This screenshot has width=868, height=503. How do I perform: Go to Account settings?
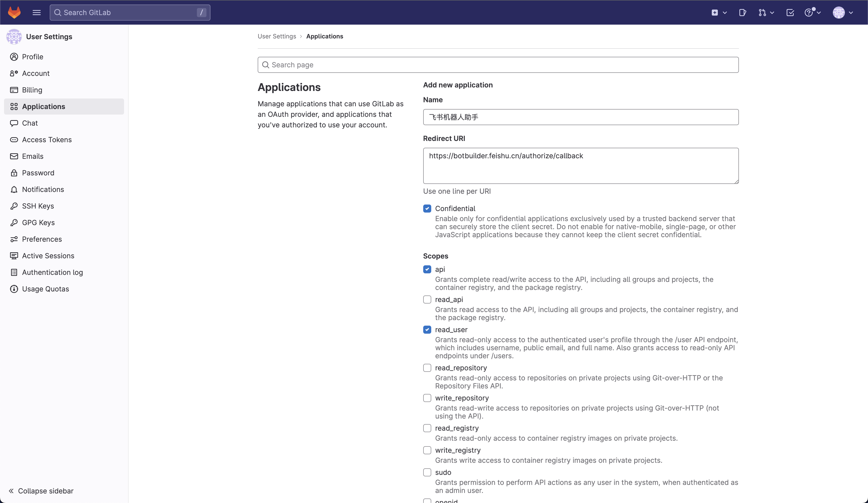click(64, 73)
